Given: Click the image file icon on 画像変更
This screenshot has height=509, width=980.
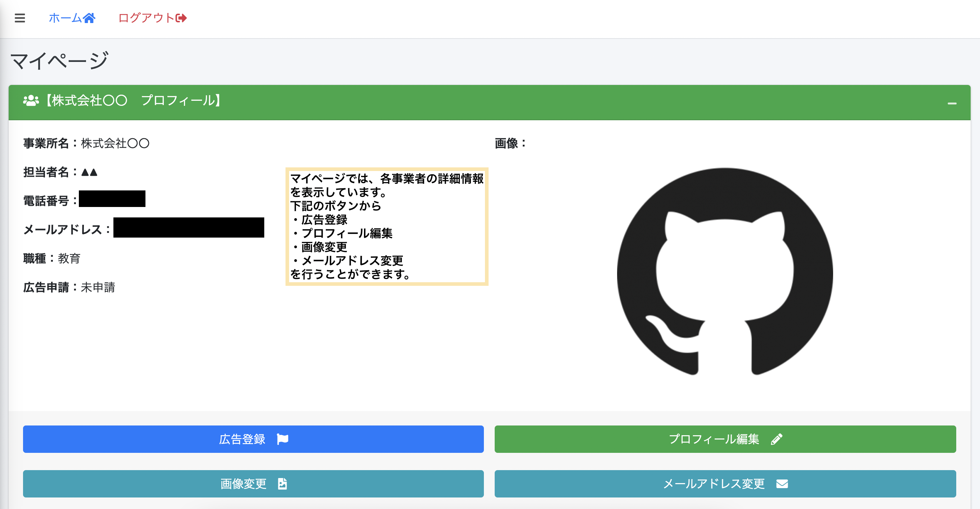Looking at the screenshot, I should pos(282,484).
